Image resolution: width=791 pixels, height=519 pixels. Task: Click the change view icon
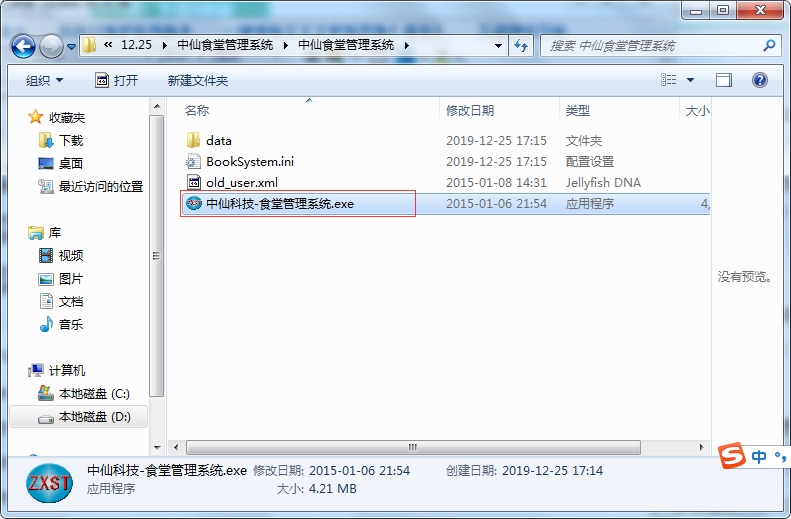[668, 80]
